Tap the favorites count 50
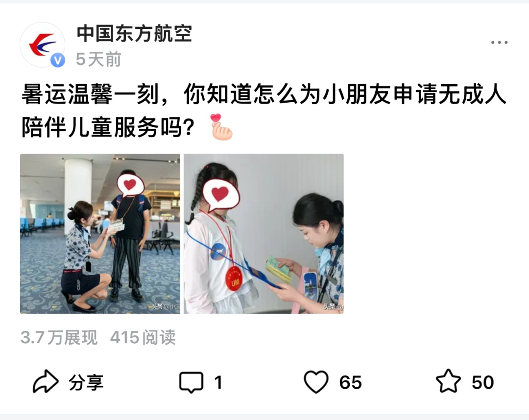 483,383
